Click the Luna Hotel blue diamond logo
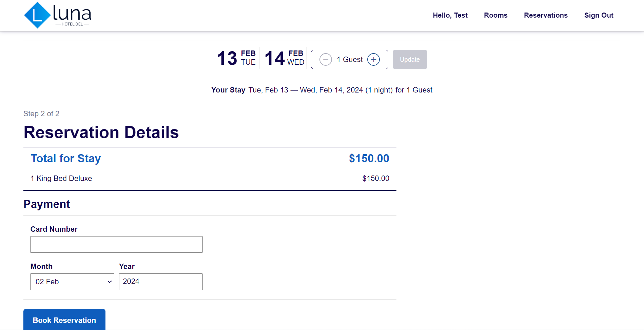This screenshot has height=330, width=644. pyautogui.click(x=37, y=15)
